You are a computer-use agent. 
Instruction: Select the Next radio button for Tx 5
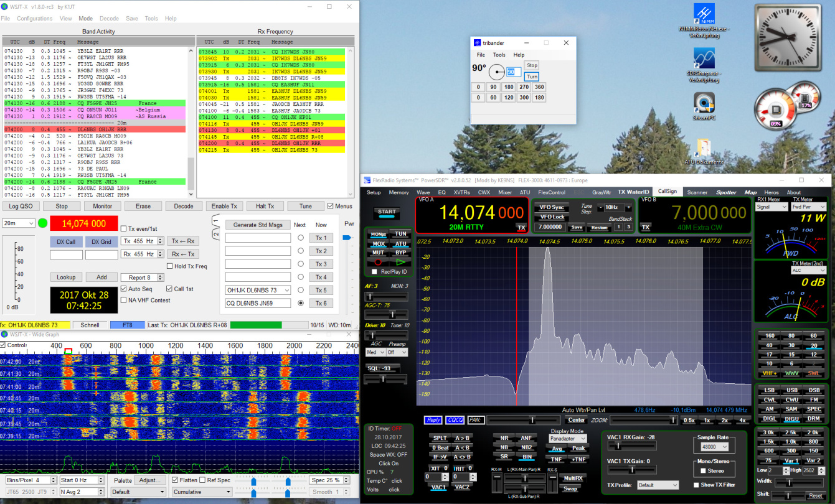(x=300, y=290)
